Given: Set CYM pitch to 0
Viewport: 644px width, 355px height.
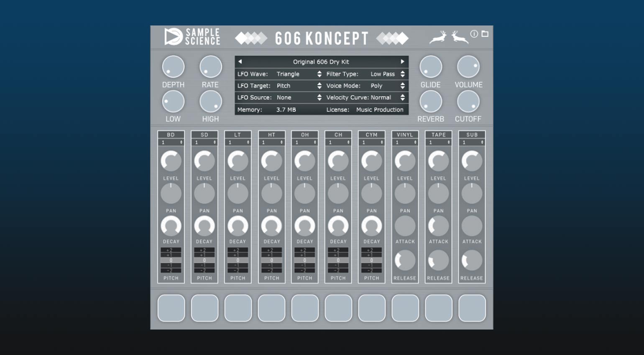Looking at the screenshot, I should pyautogui.click(x=372, y=260).
